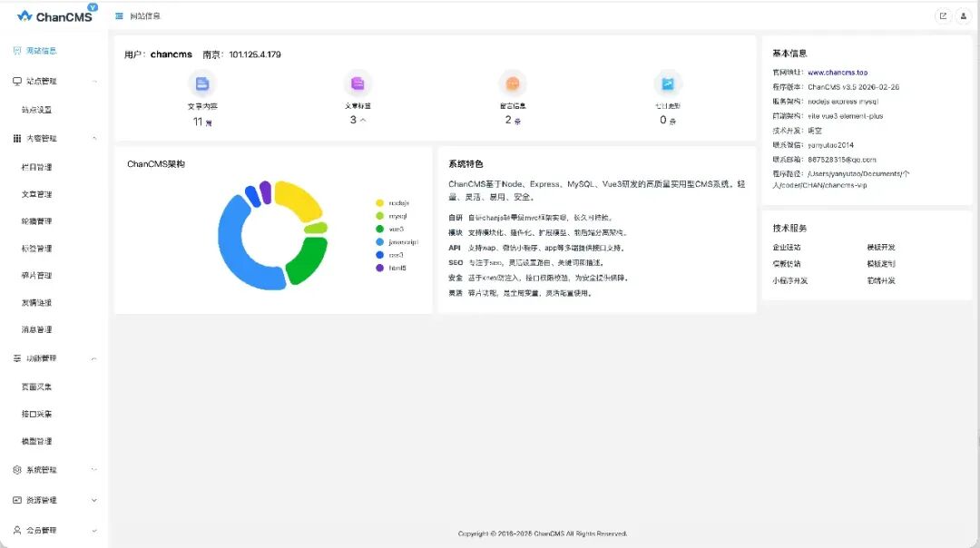Click the orange message info stat icon
This screenshot has height=548, width=980.
point(513,84)
